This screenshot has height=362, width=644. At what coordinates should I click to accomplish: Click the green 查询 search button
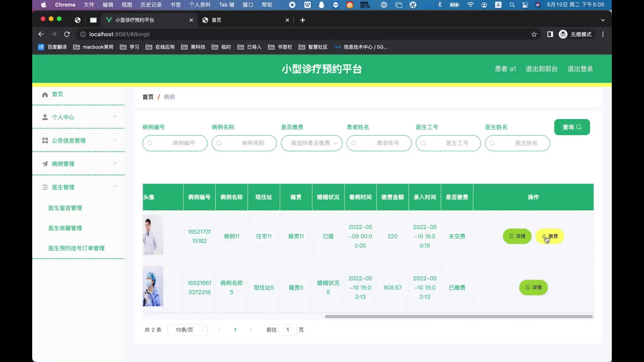[572, 127]
